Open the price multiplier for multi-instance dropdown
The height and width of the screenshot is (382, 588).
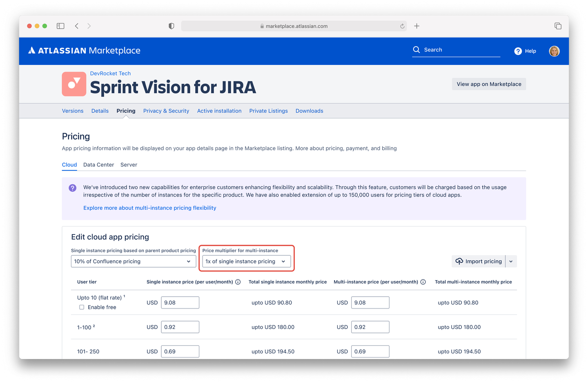246,261
